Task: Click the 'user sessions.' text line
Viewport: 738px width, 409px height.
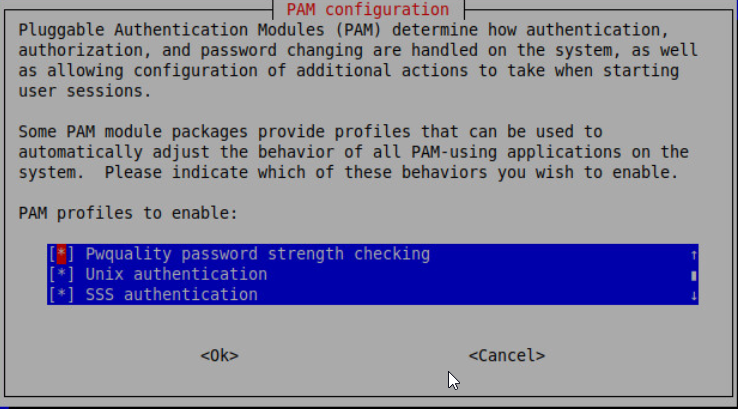Action: pos(85,91)
